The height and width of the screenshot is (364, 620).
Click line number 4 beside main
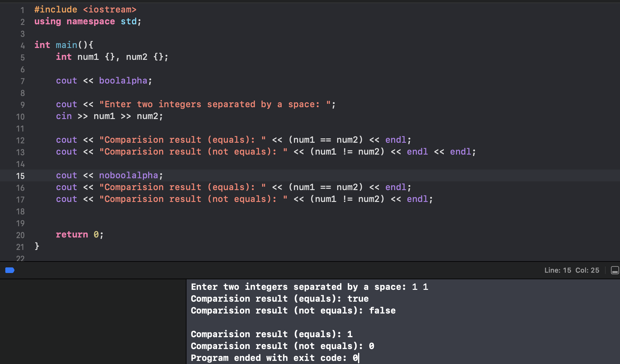[22, 45]
